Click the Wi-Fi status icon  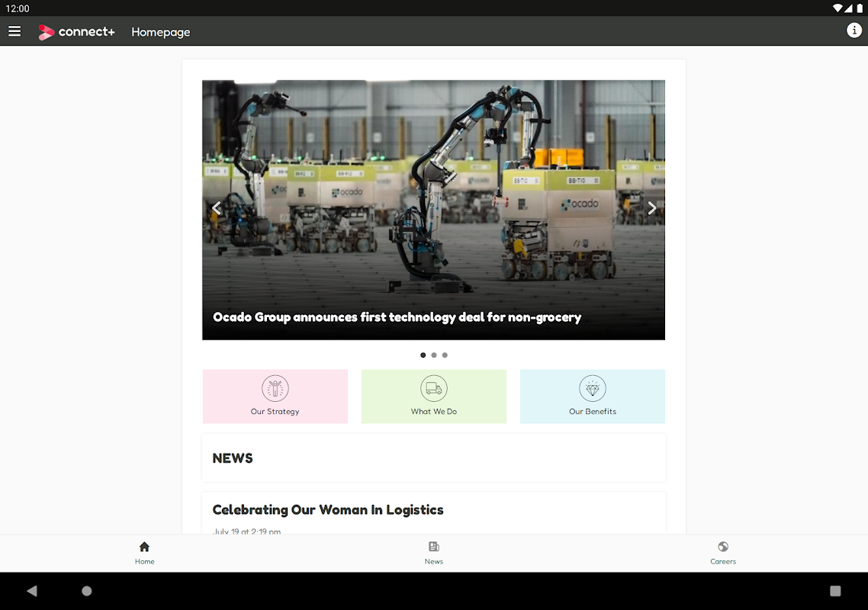[x=837, y=8]
